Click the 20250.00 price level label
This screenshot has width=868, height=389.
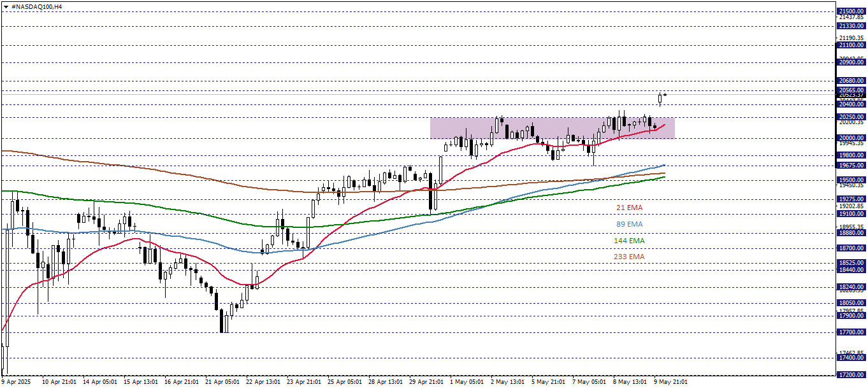[x=852, y=117]
